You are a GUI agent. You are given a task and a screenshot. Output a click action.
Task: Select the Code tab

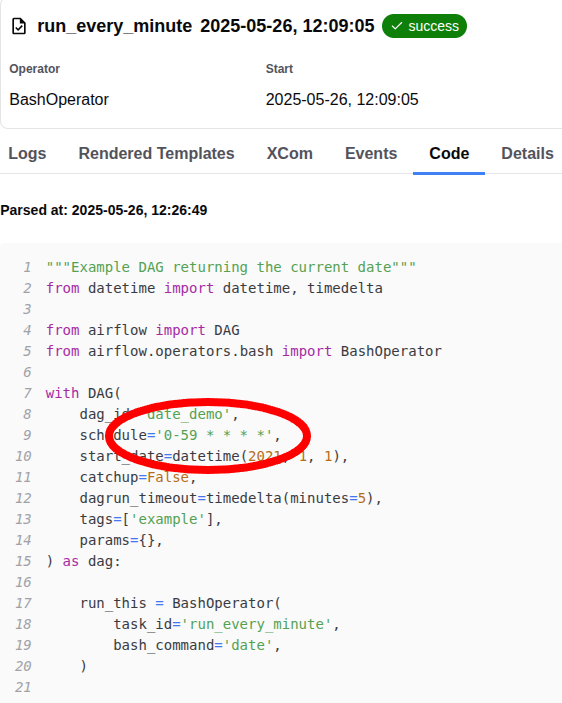449,154
